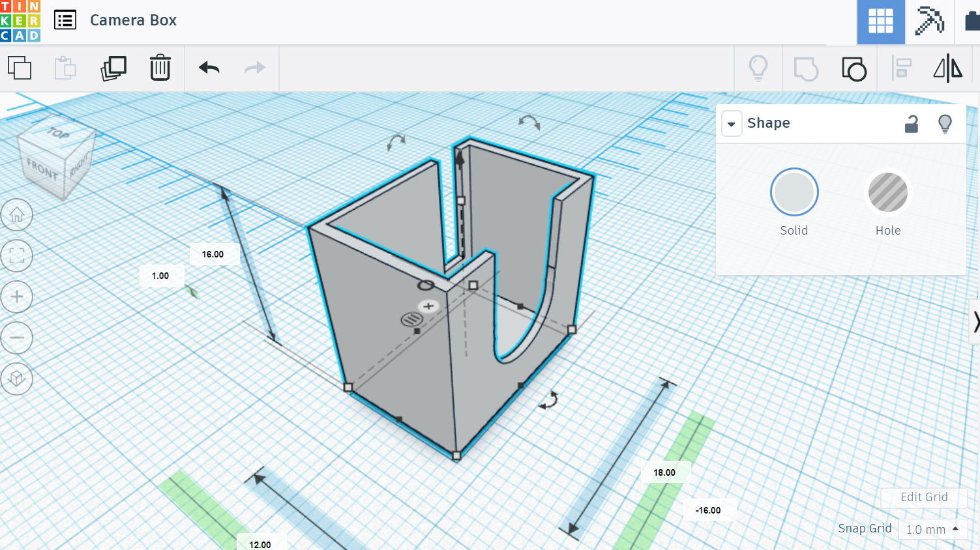Set shape to Solid
Screen dimensions: 980x550
794,192
